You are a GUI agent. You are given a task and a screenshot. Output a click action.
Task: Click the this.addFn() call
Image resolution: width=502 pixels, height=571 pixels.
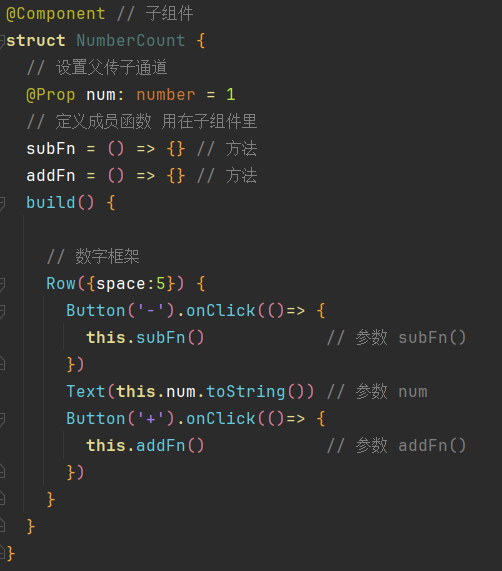tap(145, 445)
